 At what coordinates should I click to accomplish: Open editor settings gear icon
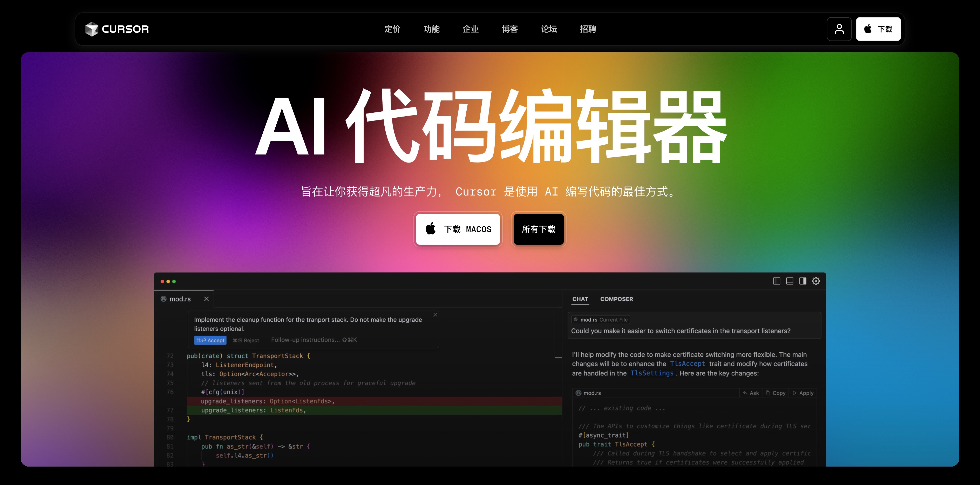(x=816, y=281)
